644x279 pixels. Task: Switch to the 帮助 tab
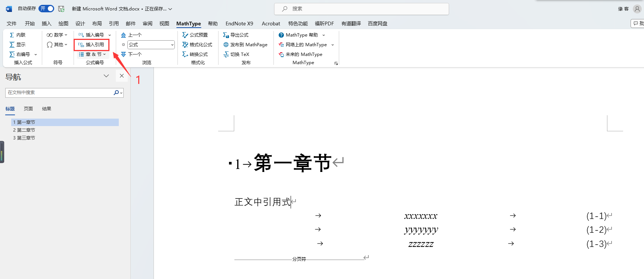(x=213, y=23)
